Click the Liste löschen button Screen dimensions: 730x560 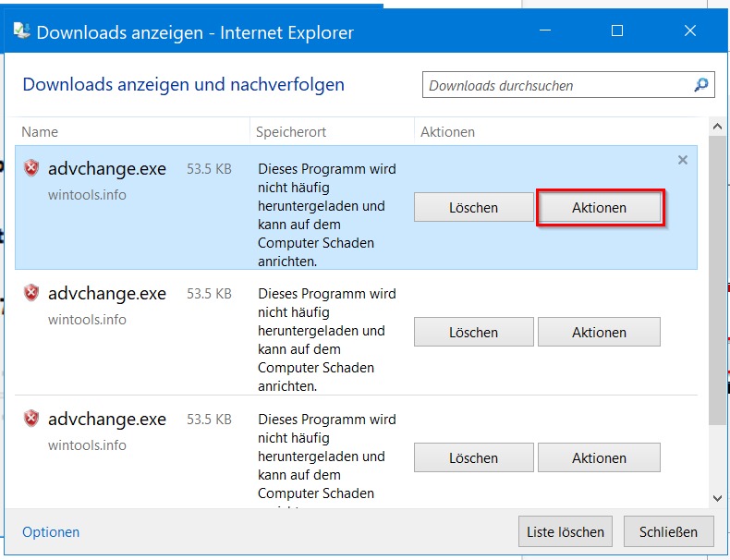566,531
